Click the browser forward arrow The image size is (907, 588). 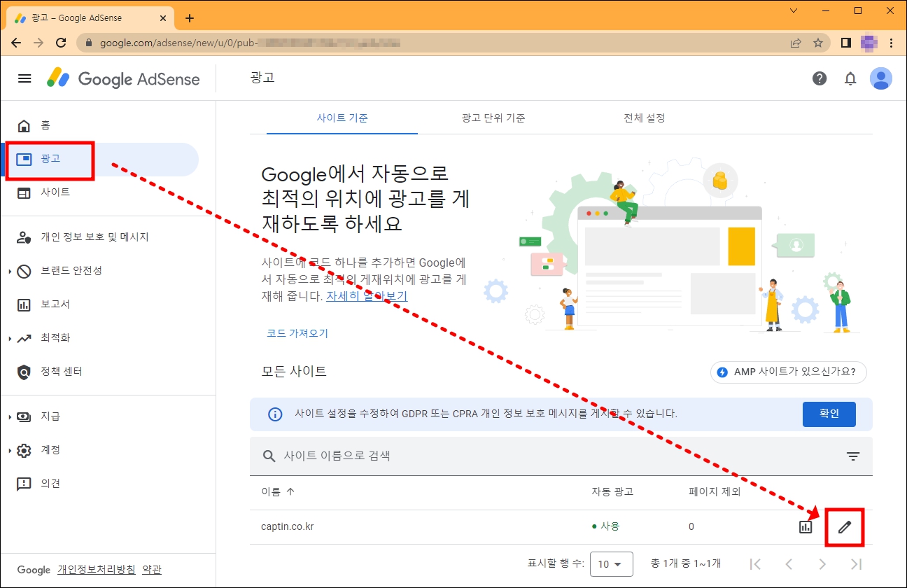click(x=38, y=43)
